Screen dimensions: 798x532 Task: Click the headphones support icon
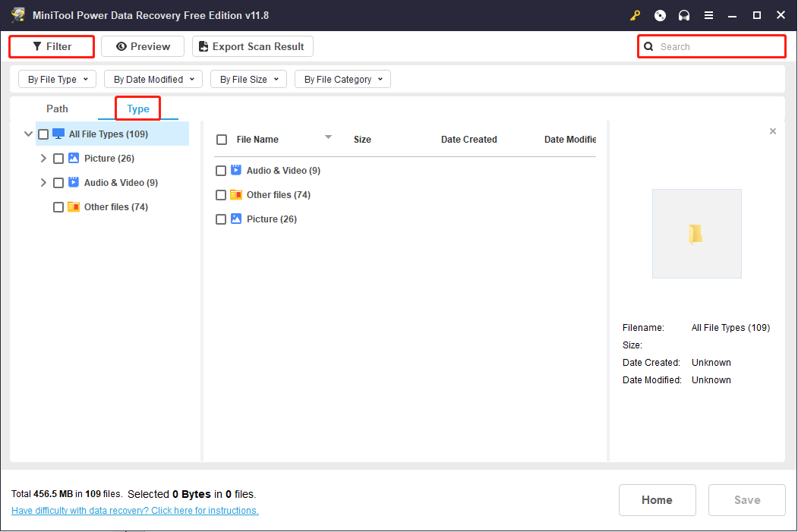point(684,16)
